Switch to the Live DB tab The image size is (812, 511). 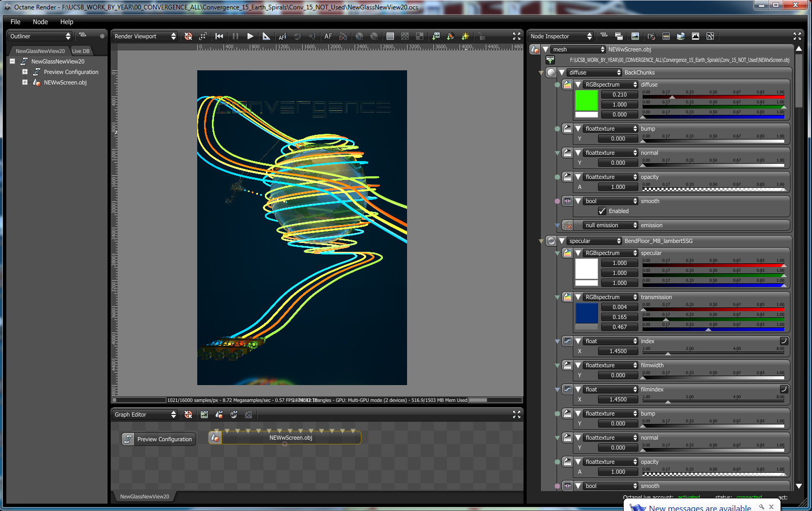click(81, 51)
